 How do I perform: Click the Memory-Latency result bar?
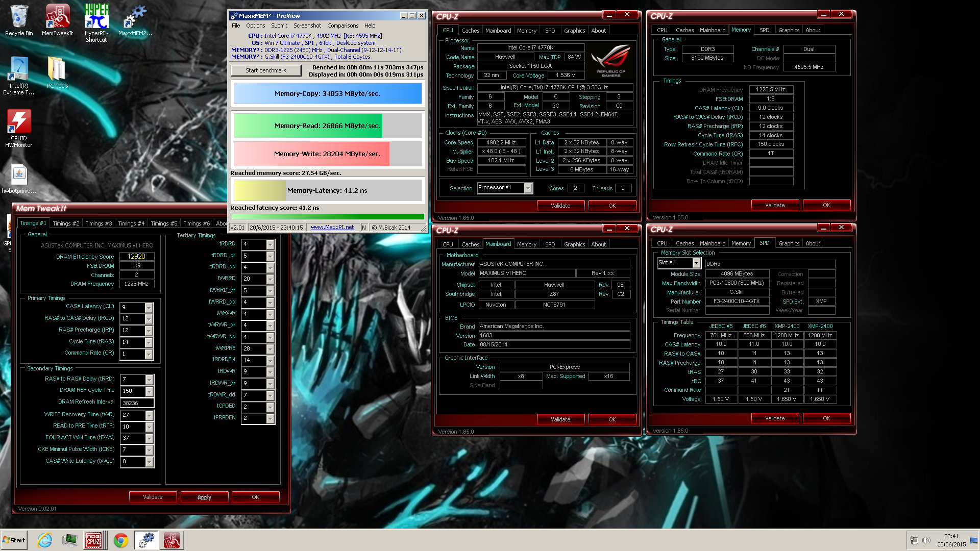coord(327,191)
